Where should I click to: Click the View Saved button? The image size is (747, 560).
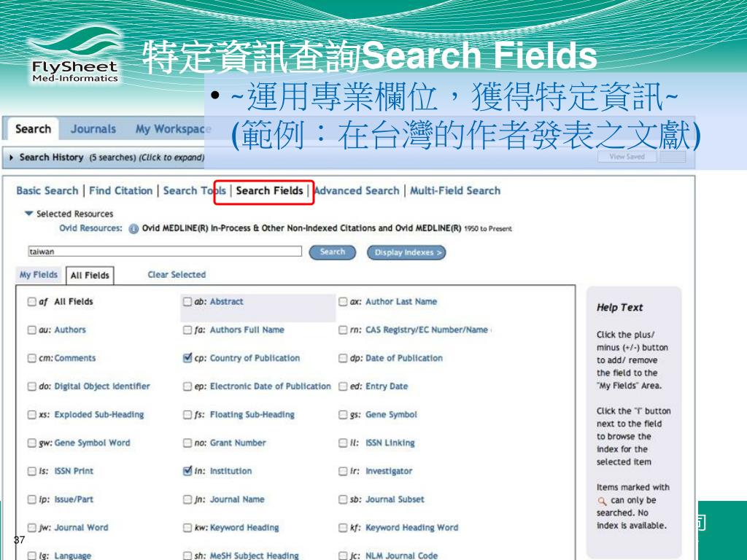pyautogui.click(x=627, y=156)
